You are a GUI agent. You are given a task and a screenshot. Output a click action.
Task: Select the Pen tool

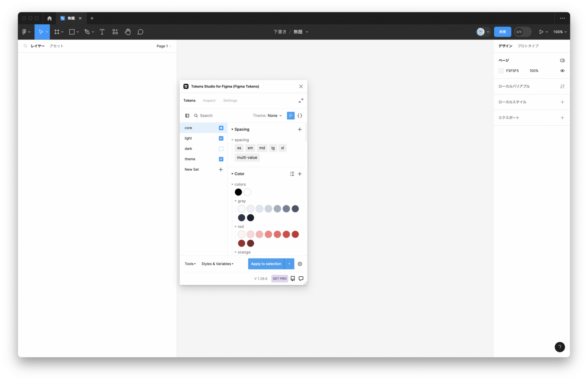point(87,32)
